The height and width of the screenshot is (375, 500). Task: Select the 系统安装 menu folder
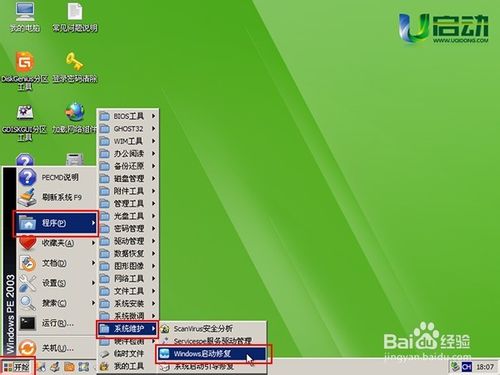click(x=128, y=303)
